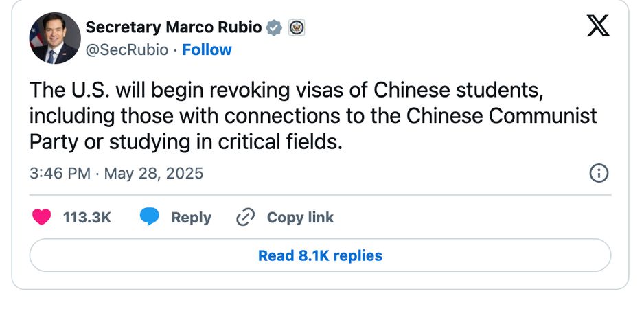The height and width of the screenshot is (309, 644).
Task: Click the X logo in the corner
Action: click(x=598, y=26)
